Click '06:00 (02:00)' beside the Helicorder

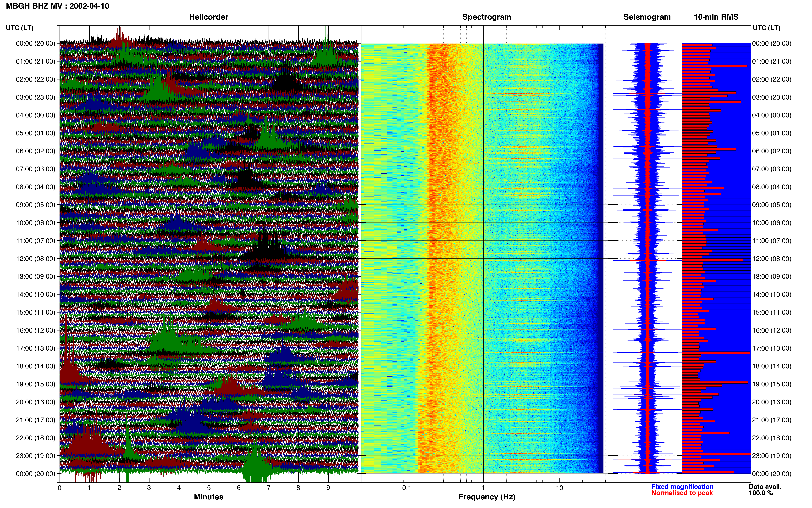click(x=36, y=151)
